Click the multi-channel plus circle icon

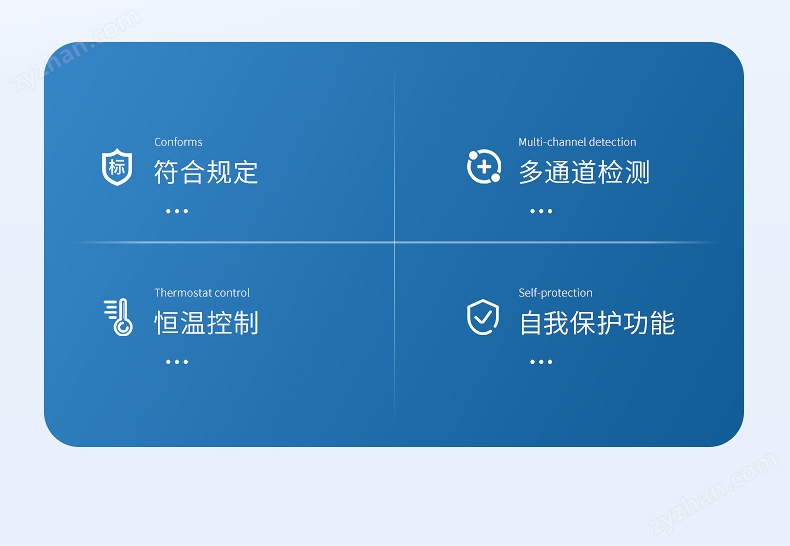tap(484, 166)
